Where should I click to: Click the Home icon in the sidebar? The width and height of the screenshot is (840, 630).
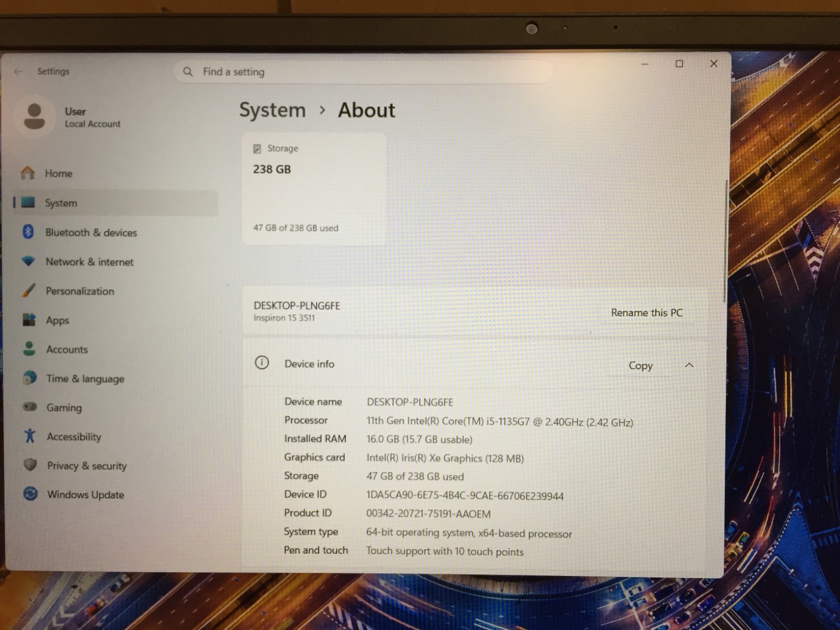click(27, 173)
